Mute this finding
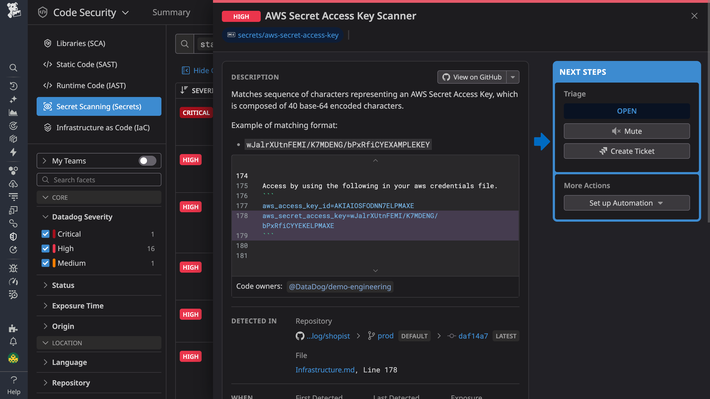 [x=626, y=131]
